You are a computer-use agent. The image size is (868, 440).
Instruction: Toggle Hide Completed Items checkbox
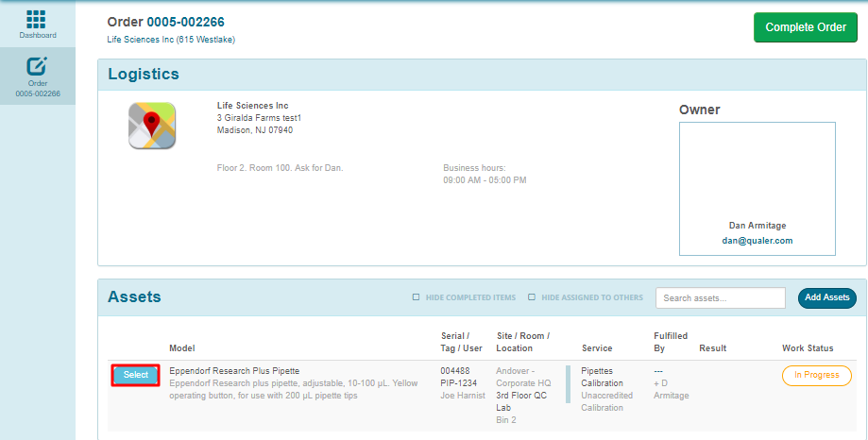416,297
